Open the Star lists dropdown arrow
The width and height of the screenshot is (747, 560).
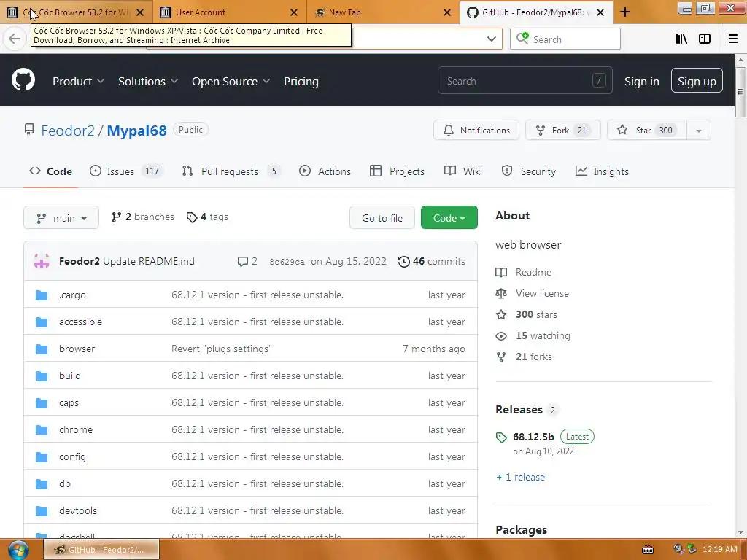click(698, 130)
